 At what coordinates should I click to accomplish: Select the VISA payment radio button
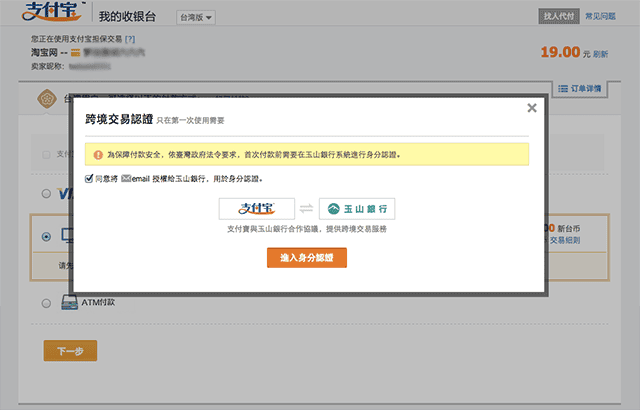click(x=46, y=193)
